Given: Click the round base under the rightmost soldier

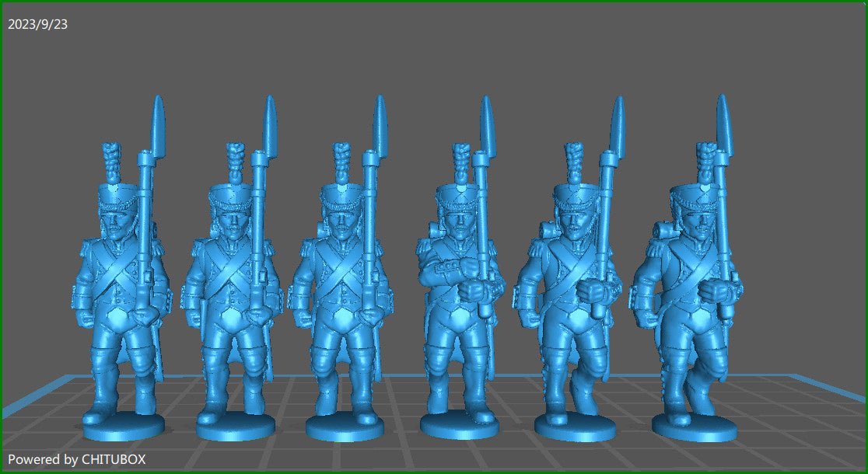Looking at the screenshot, I should point(694,428).
